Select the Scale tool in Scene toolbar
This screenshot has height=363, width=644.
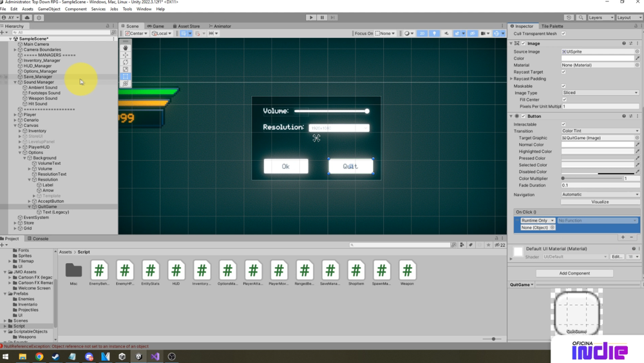pos(126,69)
